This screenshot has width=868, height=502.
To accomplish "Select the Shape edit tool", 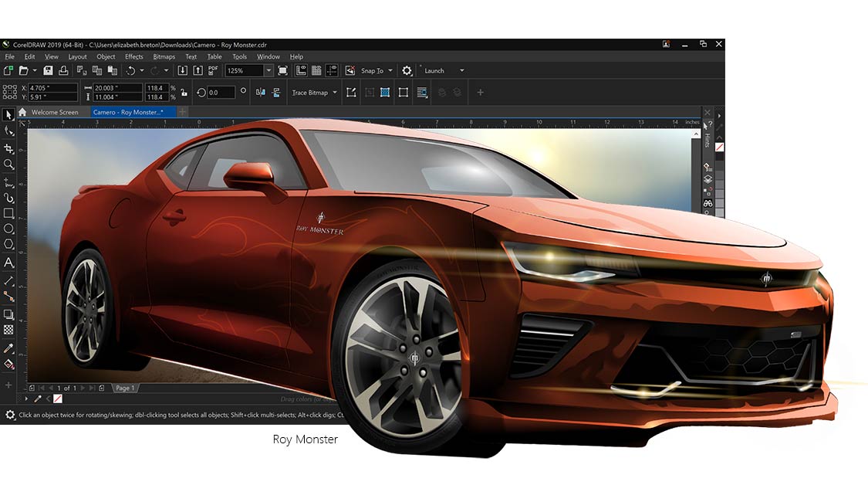I will point(8,131).
